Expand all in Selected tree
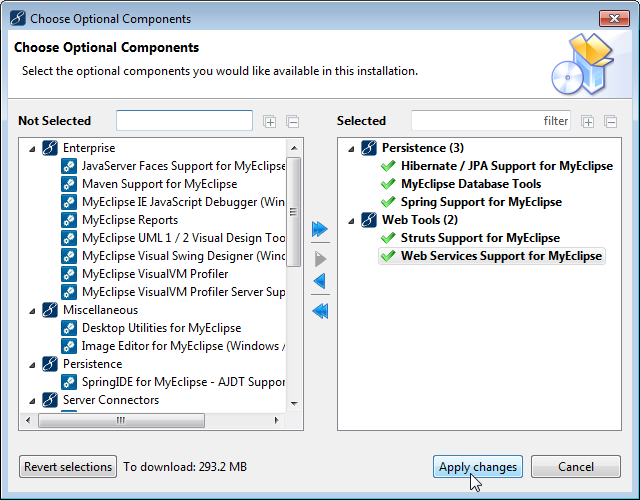This screenshot has height=500, width=640. [588, 122]
